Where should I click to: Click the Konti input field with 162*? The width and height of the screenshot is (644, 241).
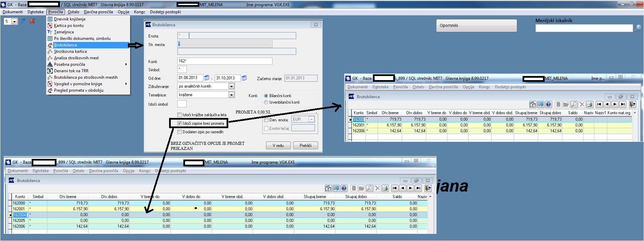tap(225, 61)
